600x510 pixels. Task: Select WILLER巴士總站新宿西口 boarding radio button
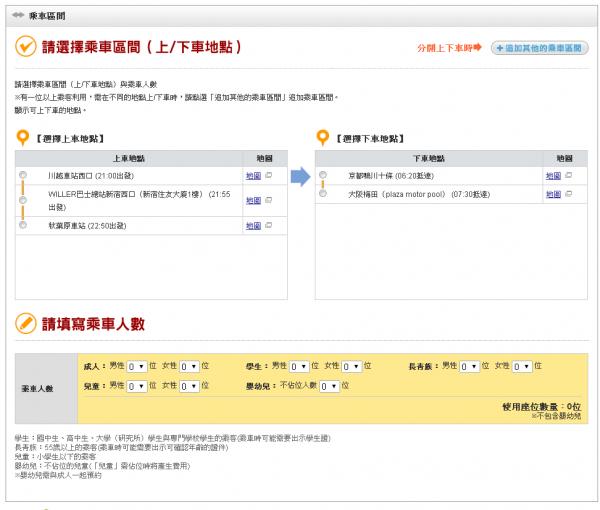23,200
